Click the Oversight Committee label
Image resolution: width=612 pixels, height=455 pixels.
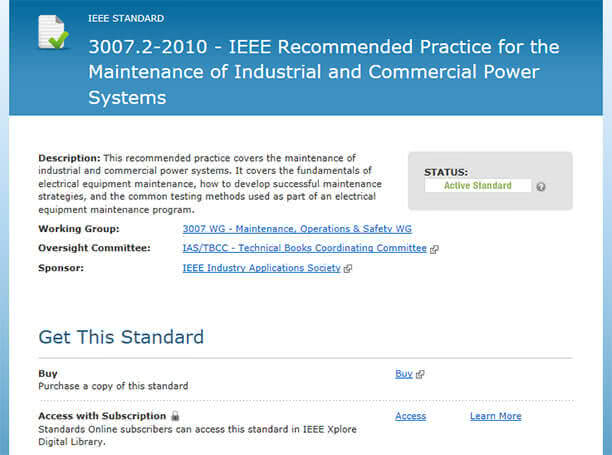(x=94, y=248)
